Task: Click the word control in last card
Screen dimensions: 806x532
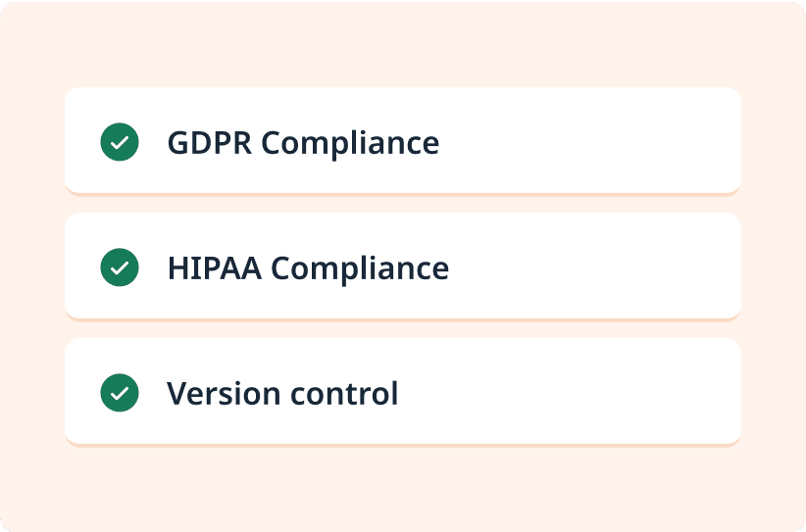Action: pos(344,393)
